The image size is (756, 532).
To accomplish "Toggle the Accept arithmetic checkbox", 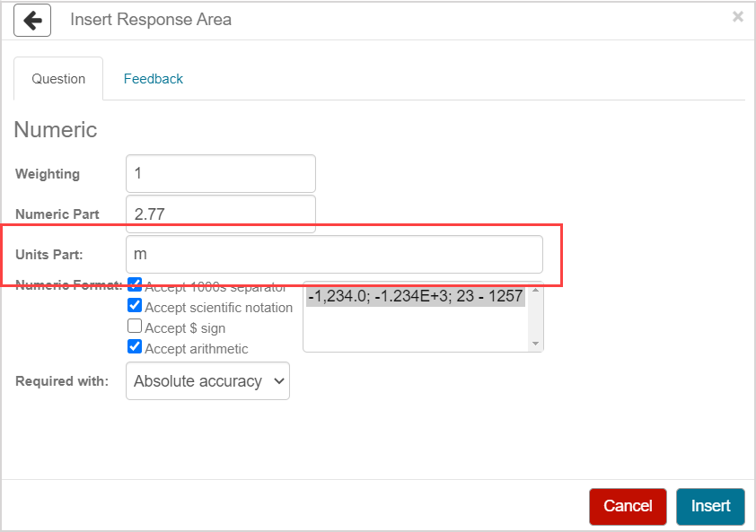I will click(x=135, y=347).
